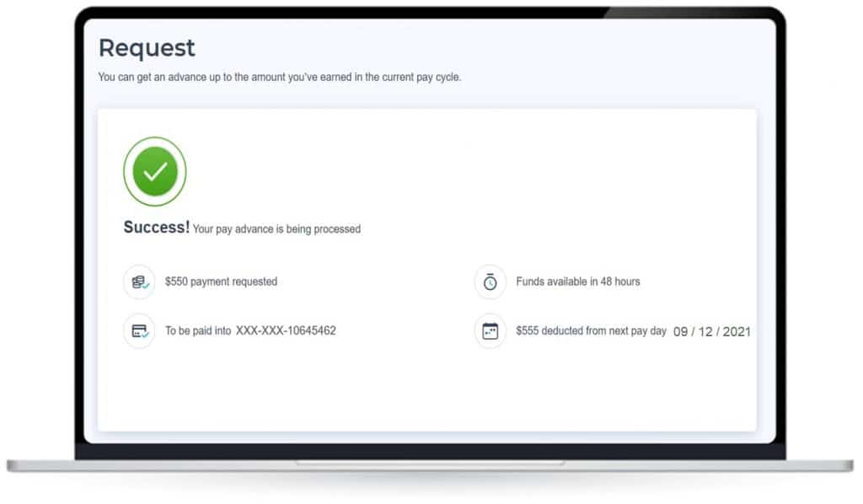Click the green success checkmark icon

[155, 171]
